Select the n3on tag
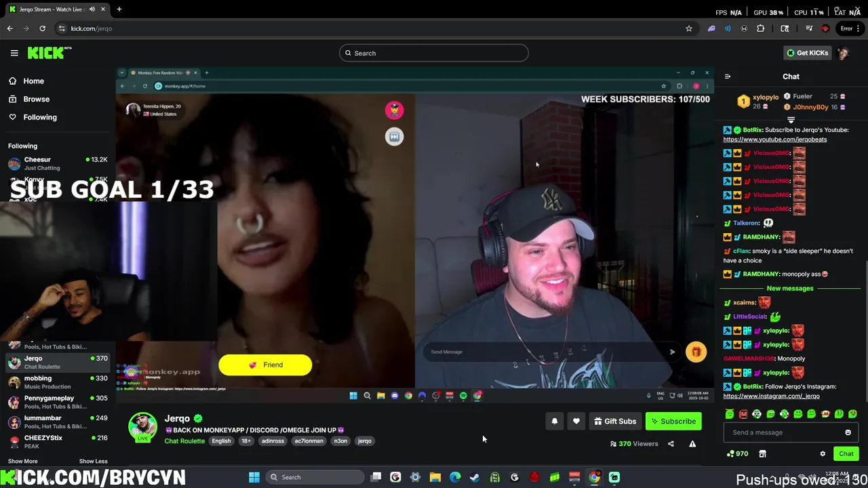868x488 pixels. (x=340, y=441)
